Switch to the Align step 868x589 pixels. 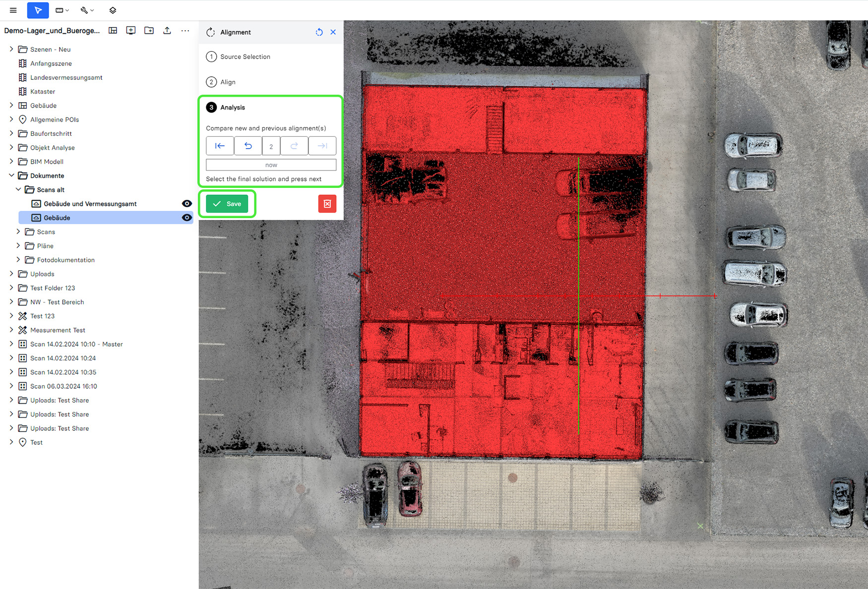pyautogui.click(x=228, y=82)
